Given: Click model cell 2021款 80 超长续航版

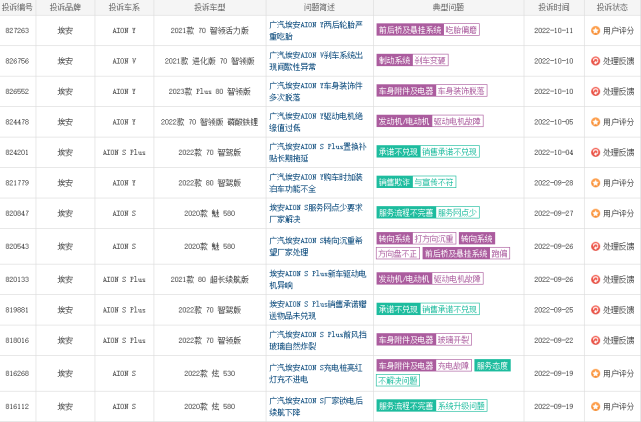Looking at the screenshot, I should (x=210, y=280).
